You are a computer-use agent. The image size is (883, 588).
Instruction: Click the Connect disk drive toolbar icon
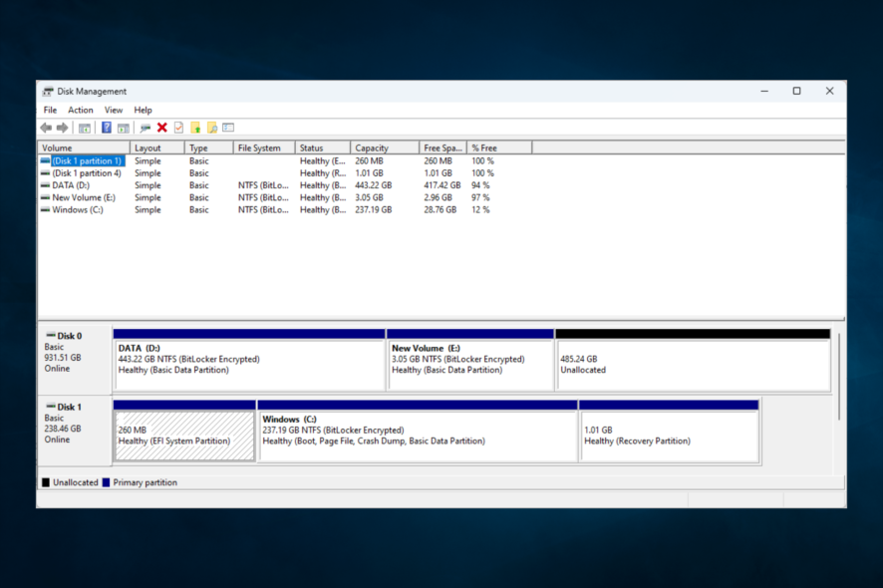[x=146, y=128]
